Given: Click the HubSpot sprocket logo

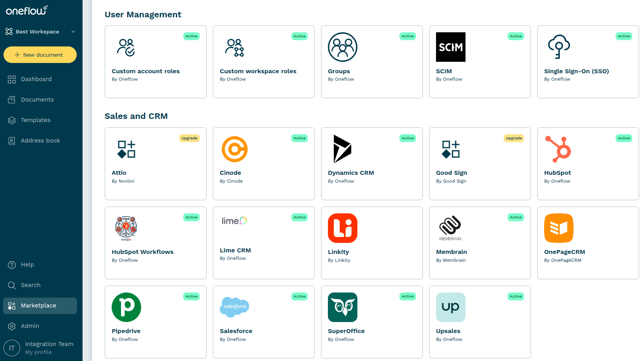Looking at the screenshot, I should point(558,149).
